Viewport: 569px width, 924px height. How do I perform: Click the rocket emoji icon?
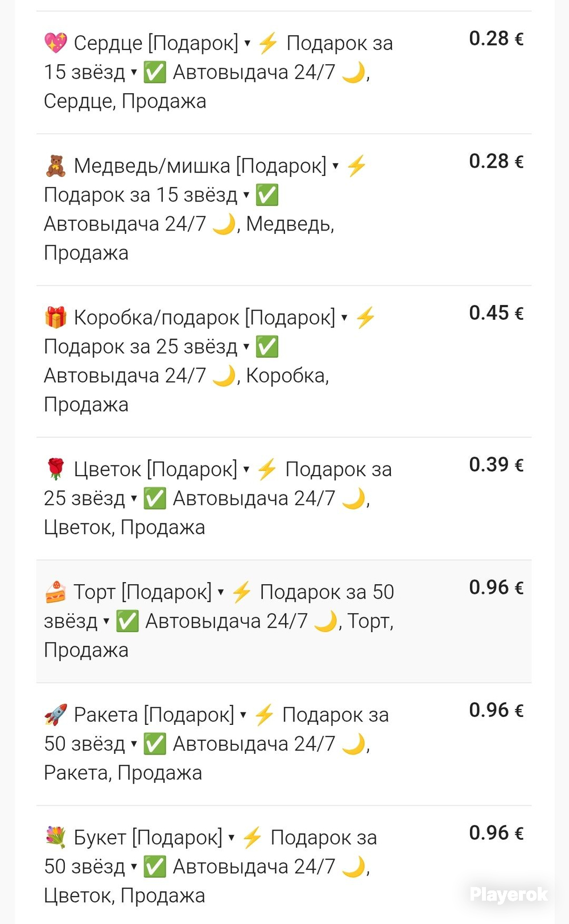tap(56, 715)
